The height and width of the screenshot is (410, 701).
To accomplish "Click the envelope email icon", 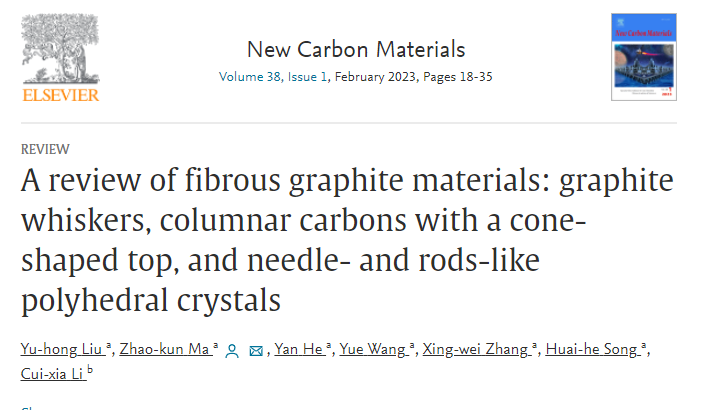I will tap(255, 350).
